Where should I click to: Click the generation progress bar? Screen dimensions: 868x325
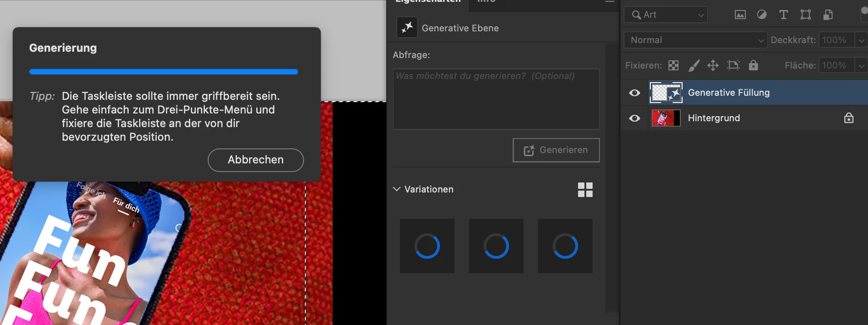pos(164,72)
